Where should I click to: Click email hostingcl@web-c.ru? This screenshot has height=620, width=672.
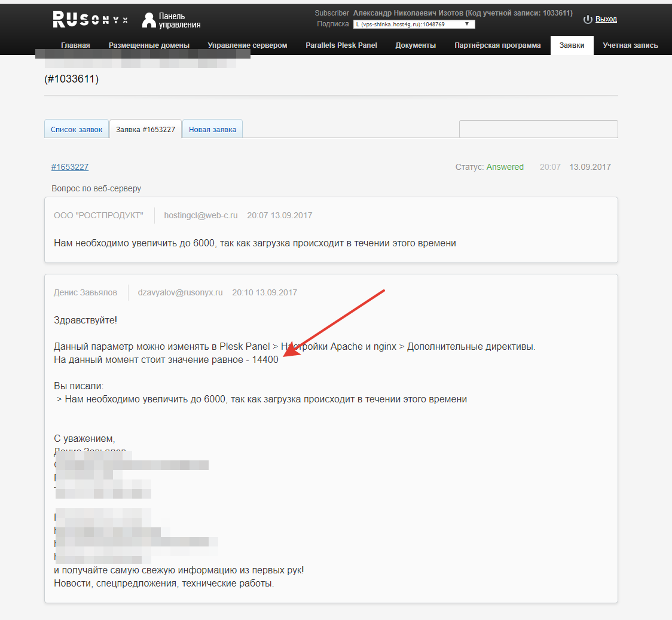200,215
